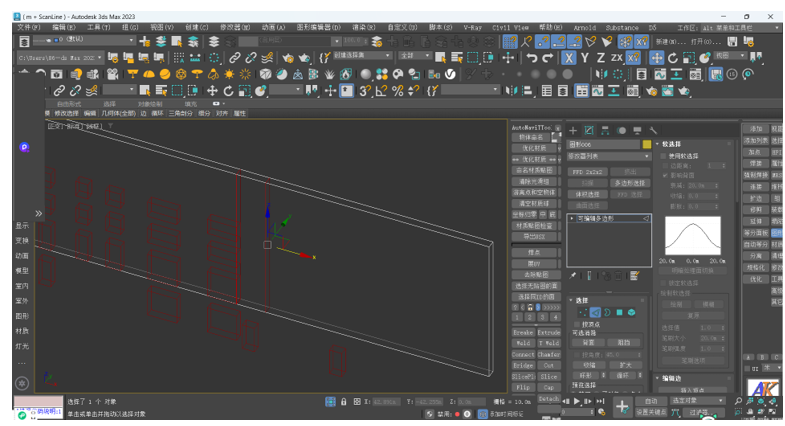Switch to Create tab in command panel

573,130
